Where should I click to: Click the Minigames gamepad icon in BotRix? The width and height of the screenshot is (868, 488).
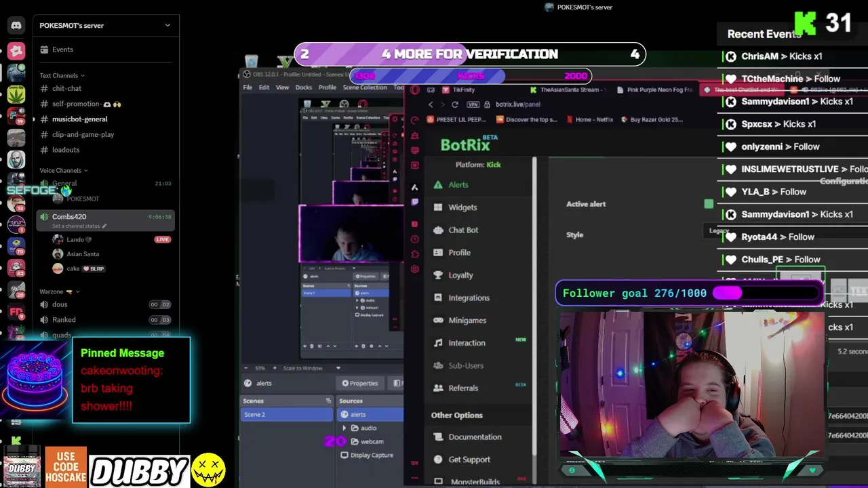(438, 320)
